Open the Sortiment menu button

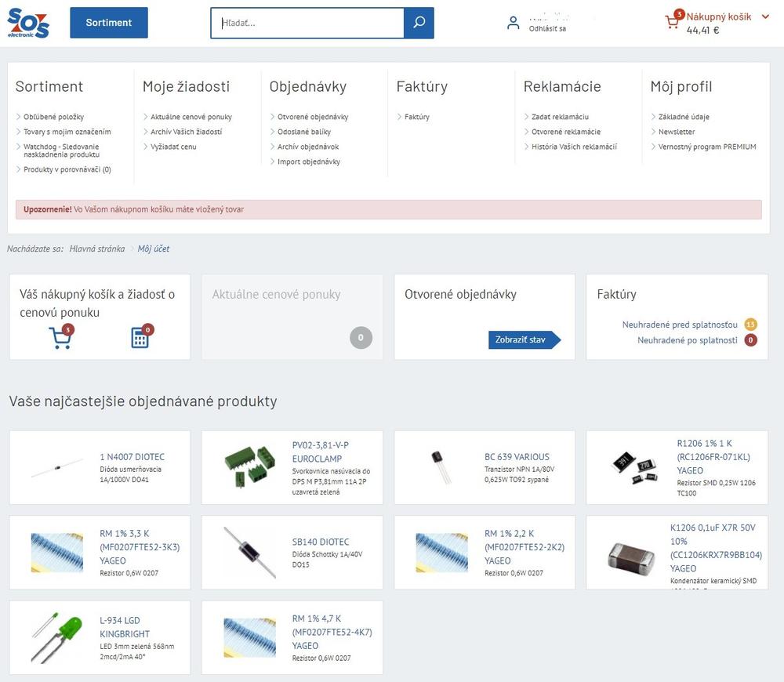tap(109, 23)
